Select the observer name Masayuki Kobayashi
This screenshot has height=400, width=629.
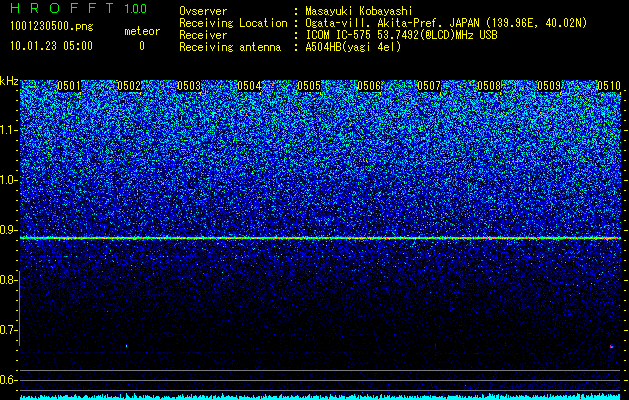tap(359, 11)
